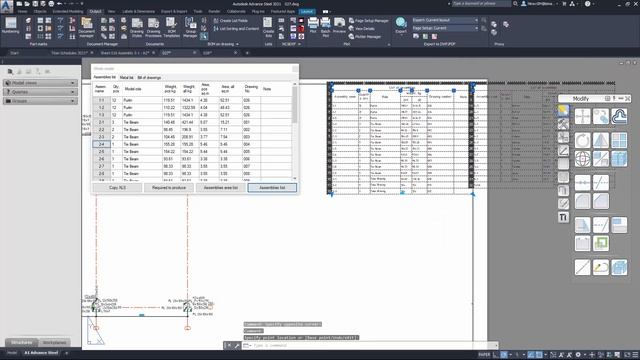Click the plot Preview icon
This screenshot has width=640, height=360.
[x=339, y=25]
